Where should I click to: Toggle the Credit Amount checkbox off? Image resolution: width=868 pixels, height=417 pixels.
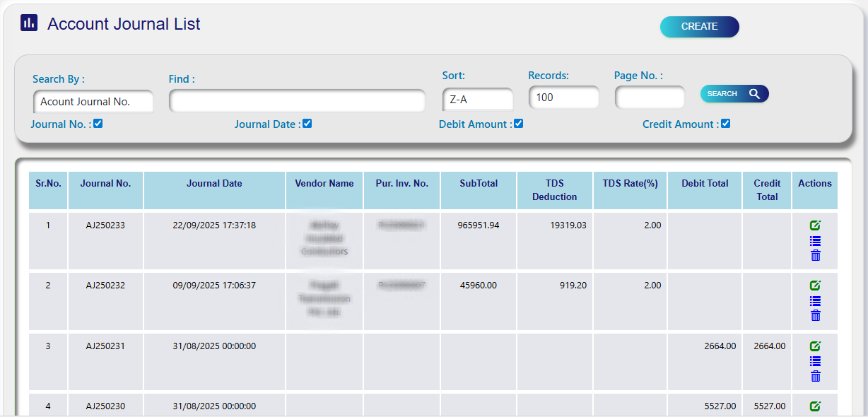click(x=725, y=123)
